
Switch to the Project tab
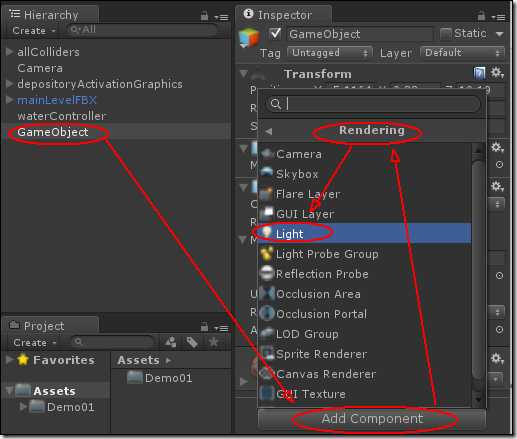[50, 326]
